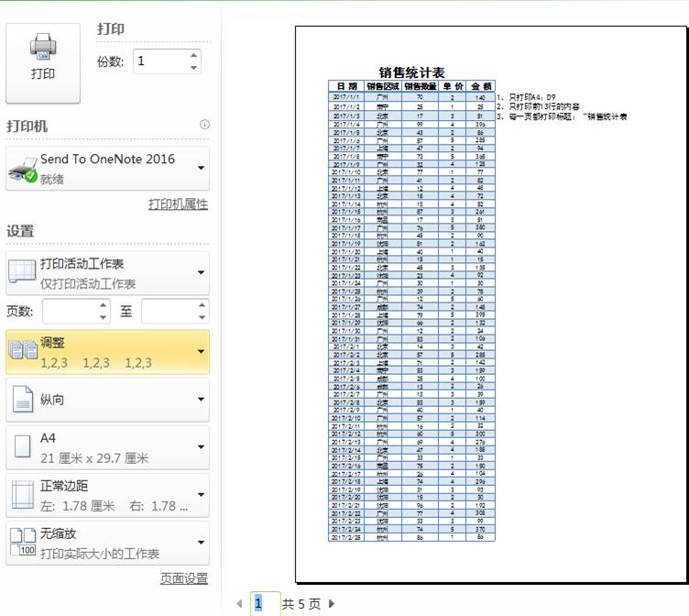Viewport: 689px width, 616px height.
Task: Open the collation (调整 1,2,3) dropdown
Action: click(108, 352)
